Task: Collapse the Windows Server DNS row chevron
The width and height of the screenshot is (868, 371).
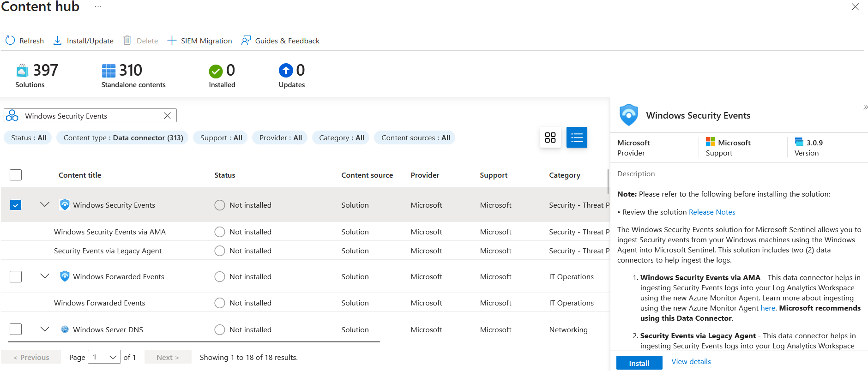Action: (x=45, y=329)
